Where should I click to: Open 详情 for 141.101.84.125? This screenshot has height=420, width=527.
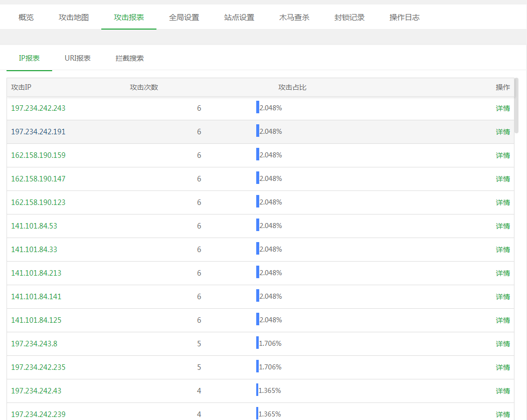(503, 320)
